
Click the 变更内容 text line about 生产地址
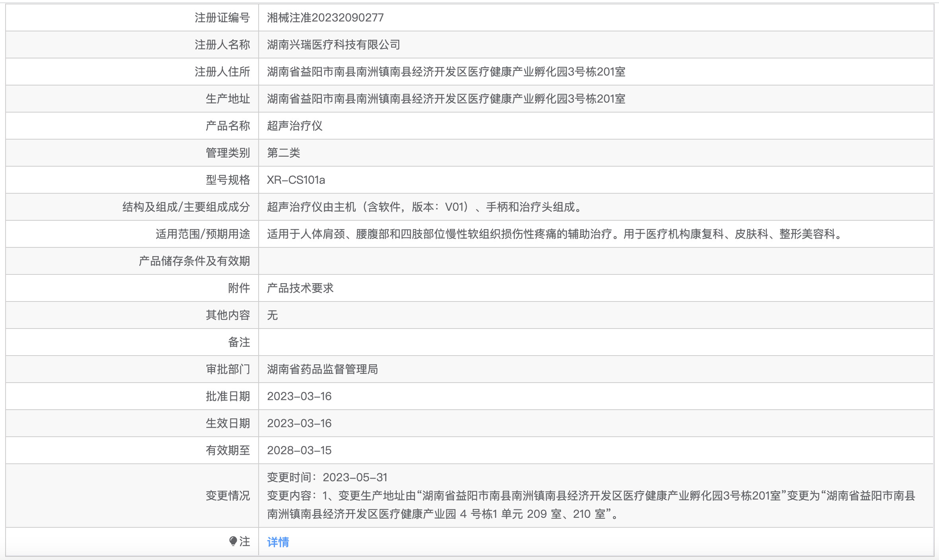click(x=591, y=496)
